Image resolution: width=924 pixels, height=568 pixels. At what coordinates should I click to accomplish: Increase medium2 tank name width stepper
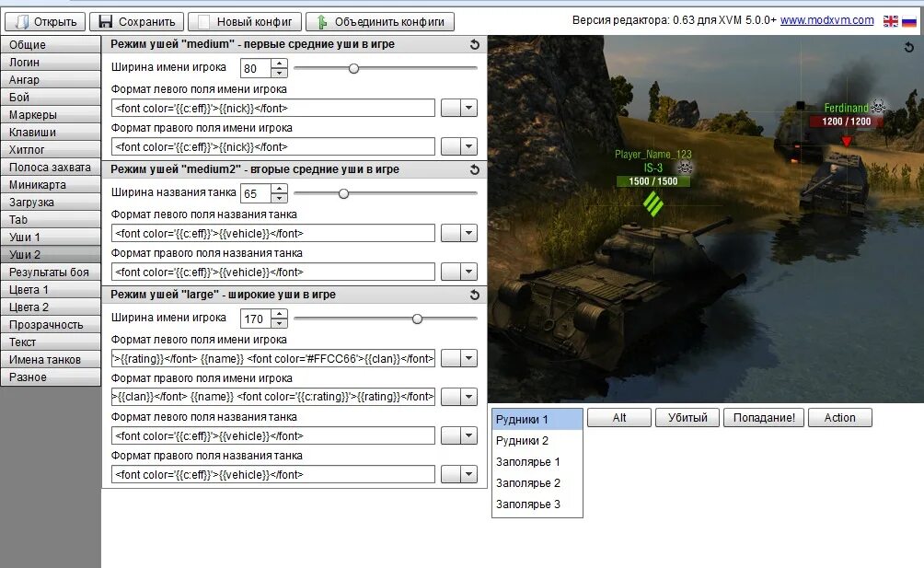[x=280, y=189]
